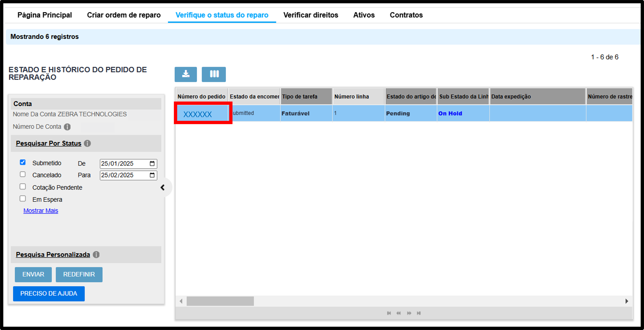
Task: Go to first page pagination icon
Action: tap(389, 313)
